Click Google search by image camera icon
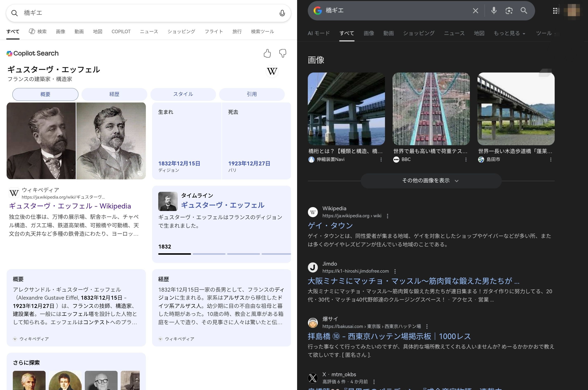The height and width of the screenshot is (390, 588). [509, 11]
